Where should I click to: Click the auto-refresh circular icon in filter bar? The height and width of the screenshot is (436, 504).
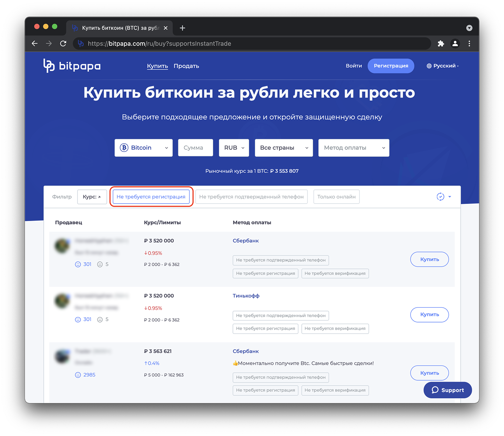(440, 197)
